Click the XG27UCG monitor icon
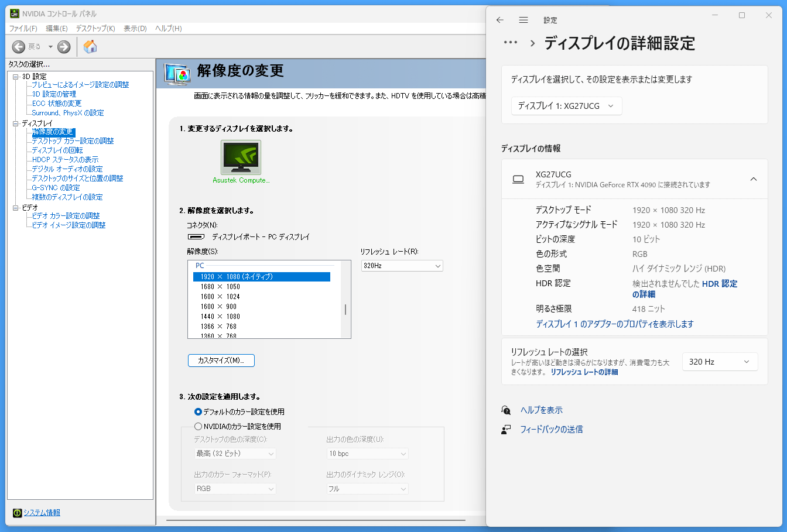 [518, 179]
